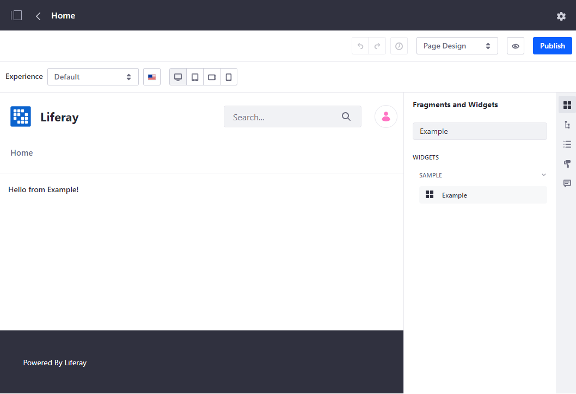Switch to desktop viewport
This screenshot has height=394, width=576.
(x=178, y=77)
